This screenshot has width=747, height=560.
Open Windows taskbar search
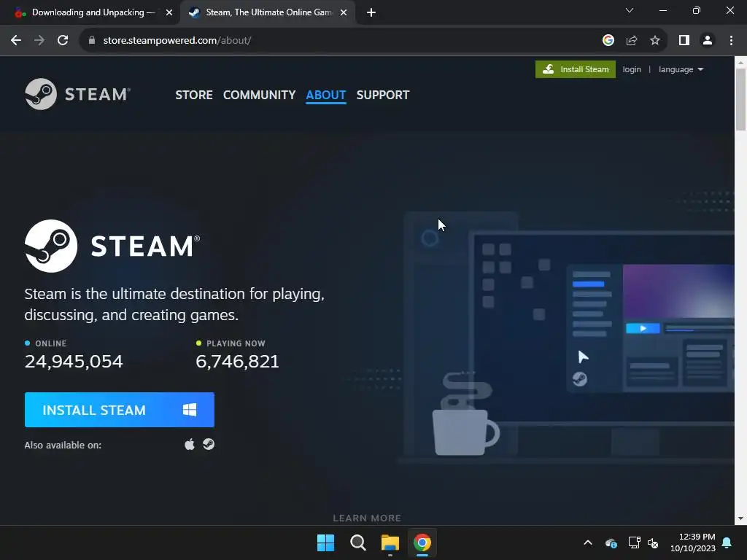(357, 542)
